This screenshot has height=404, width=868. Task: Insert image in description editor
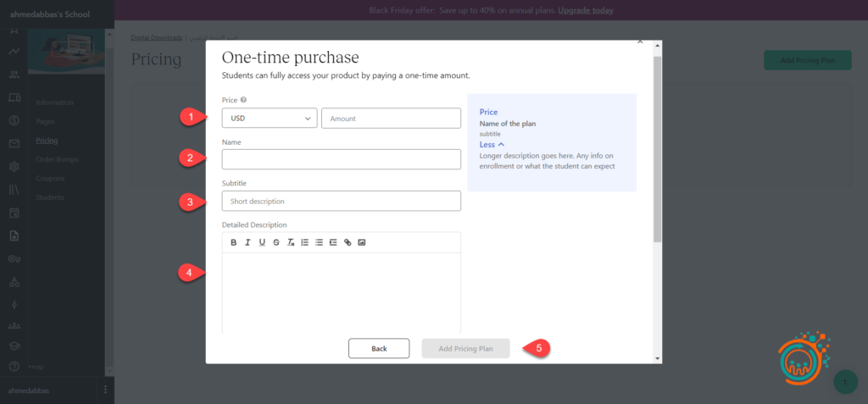[362, 242]
